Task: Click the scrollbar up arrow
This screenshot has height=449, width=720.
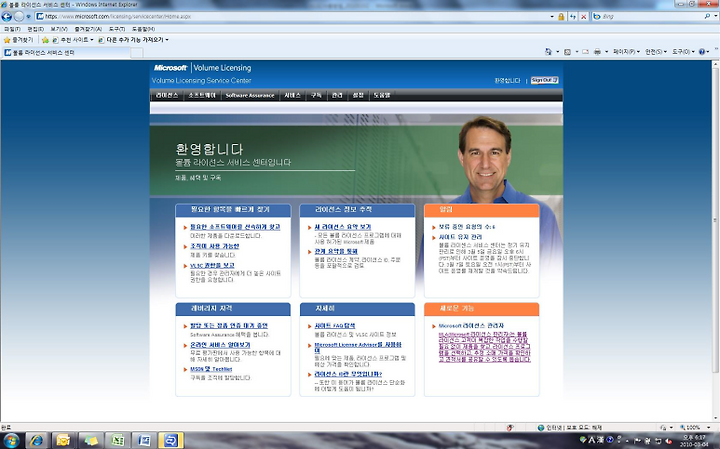Action: pyautogui.click(x=715, y=64)
